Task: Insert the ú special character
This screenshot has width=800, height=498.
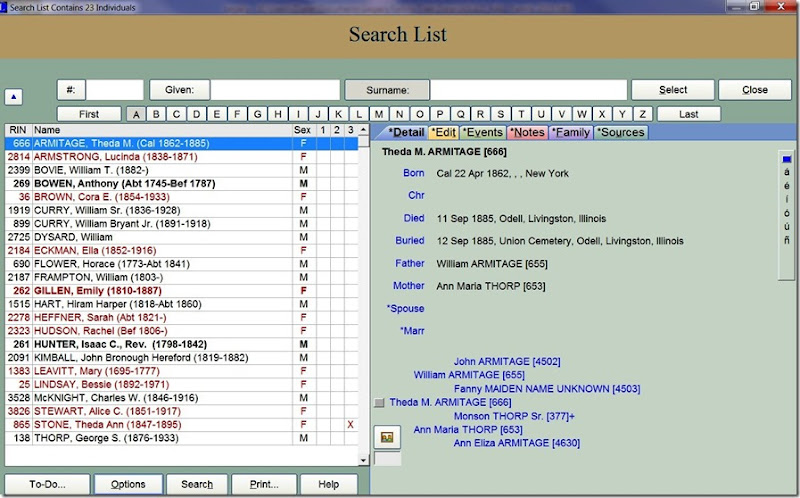Action: [x=786, y=227]
